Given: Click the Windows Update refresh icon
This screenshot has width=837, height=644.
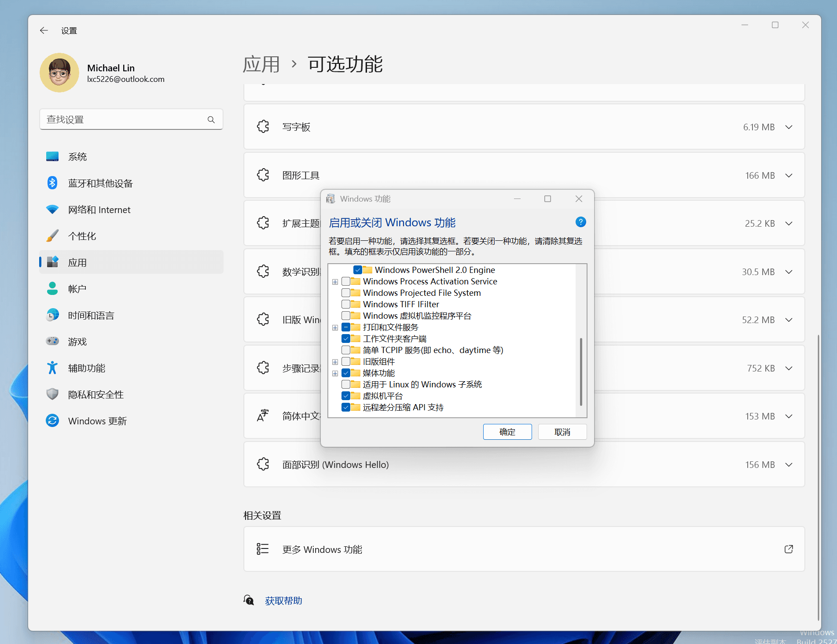Looking at the screenshot, I should pyautogui.click(x=52, y=420).
